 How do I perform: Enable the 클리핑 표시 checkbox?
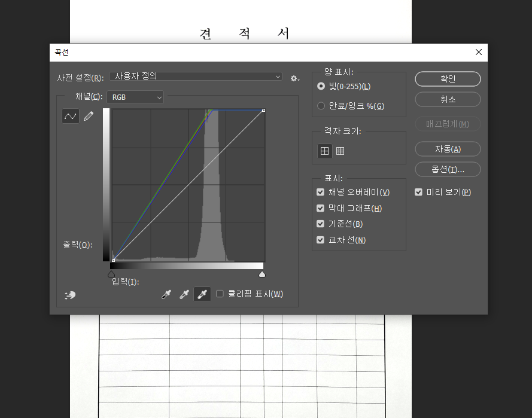[x=220, y=294]
